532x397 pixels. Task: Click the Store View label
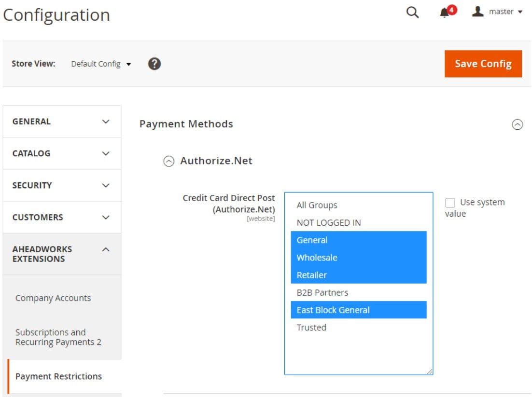click(x=33, y=64)
